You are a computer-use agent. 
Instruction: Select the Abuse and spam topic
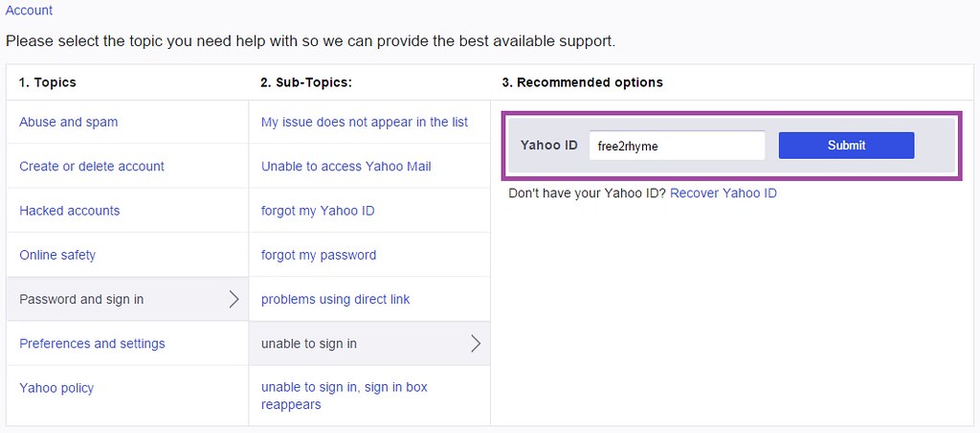point(68,122)
